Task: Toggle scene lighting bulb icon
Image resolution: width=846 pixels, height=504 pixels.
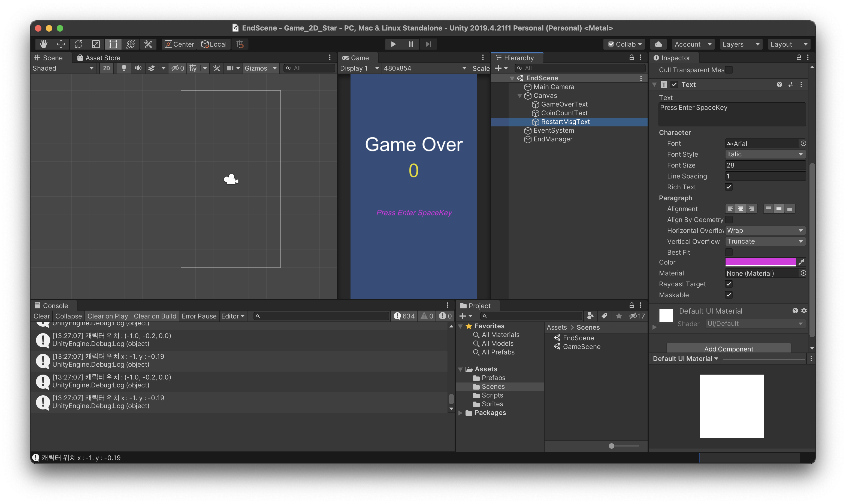Action: [124, 68]
